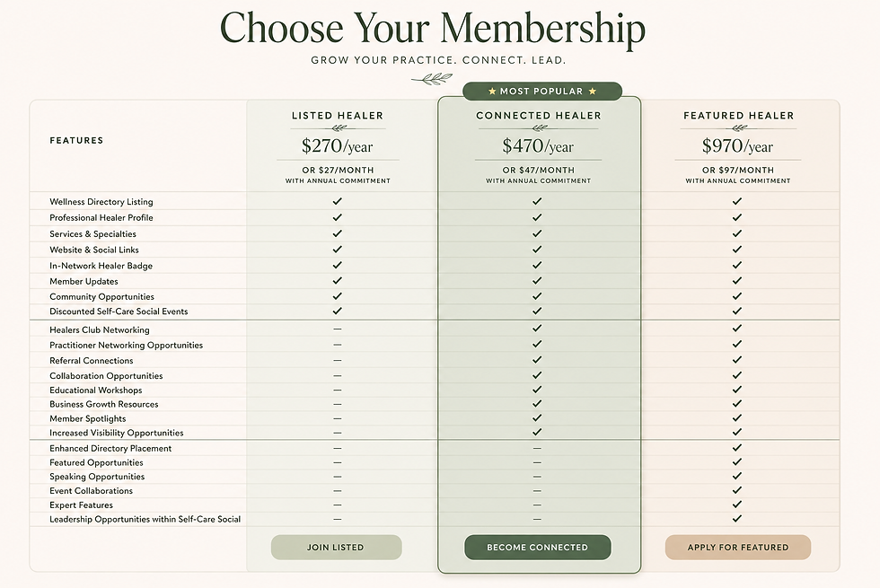Viewport: 880px width, 588px height.
Task: Click the Business Growth Resources feature label
Action: pos(104,404)
